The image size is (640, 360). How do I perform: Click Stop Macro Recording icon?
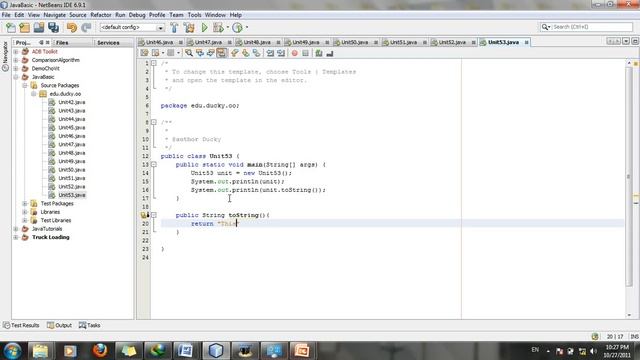pyautogui.click(x=305, y=53)
